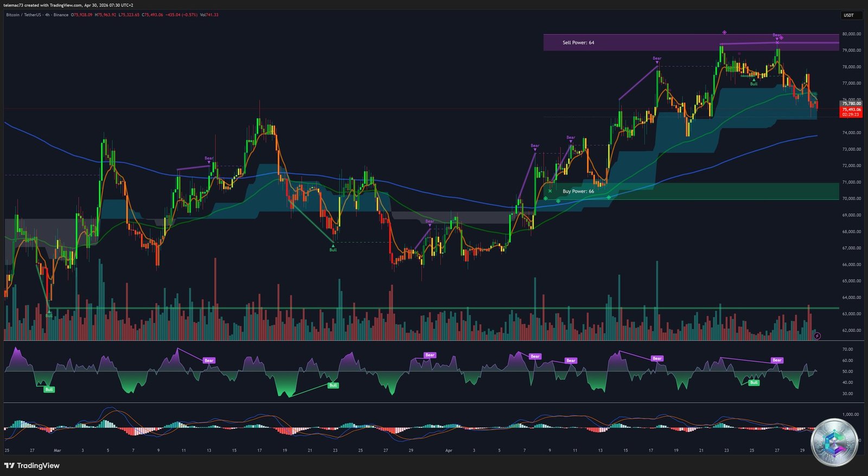Viewport: 868px width, 476px height.
Task: Click the TradingView logo in the footer
Action: (32, 466)
